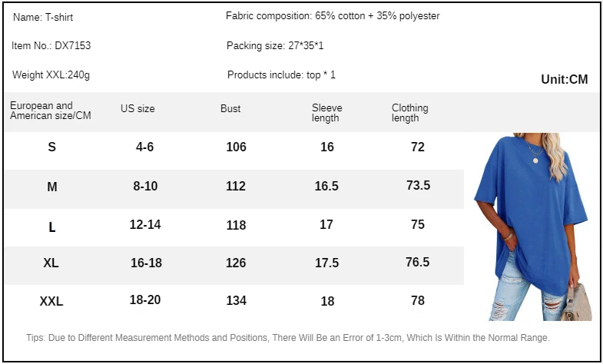
Task: Click Fabric composition text line
Action: 333,16
